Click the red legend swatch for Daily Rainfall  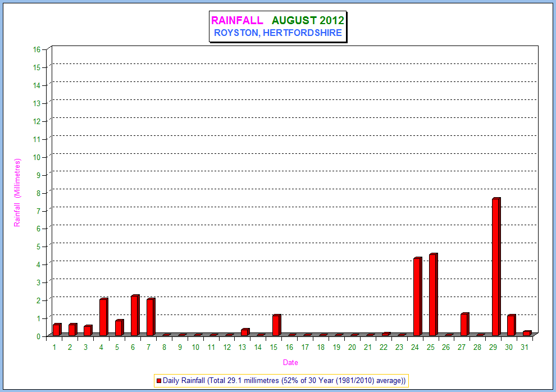pyautogui.click(x=159, y=381)
